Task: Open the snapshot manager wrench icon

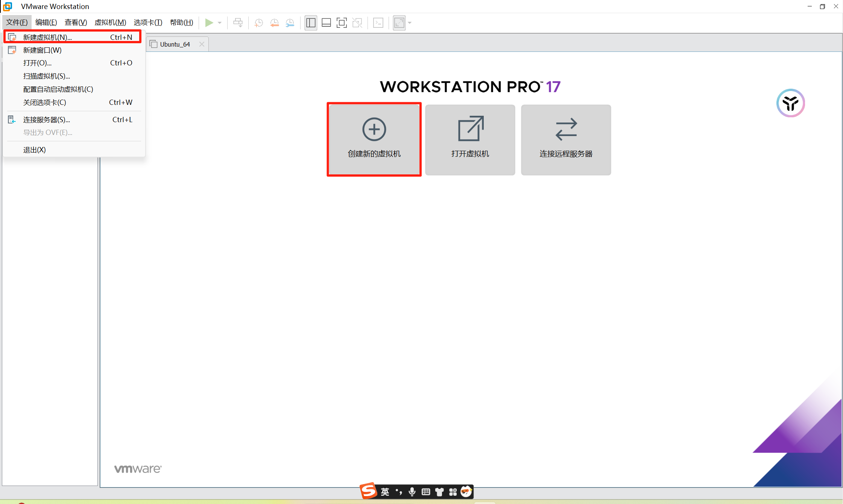Action: [x=290, y=23]
